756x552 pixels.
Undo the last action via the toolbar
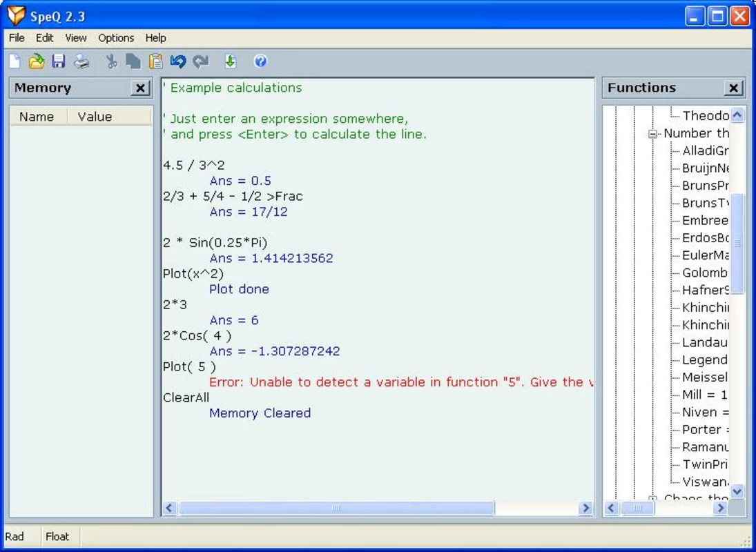point(178,61)
